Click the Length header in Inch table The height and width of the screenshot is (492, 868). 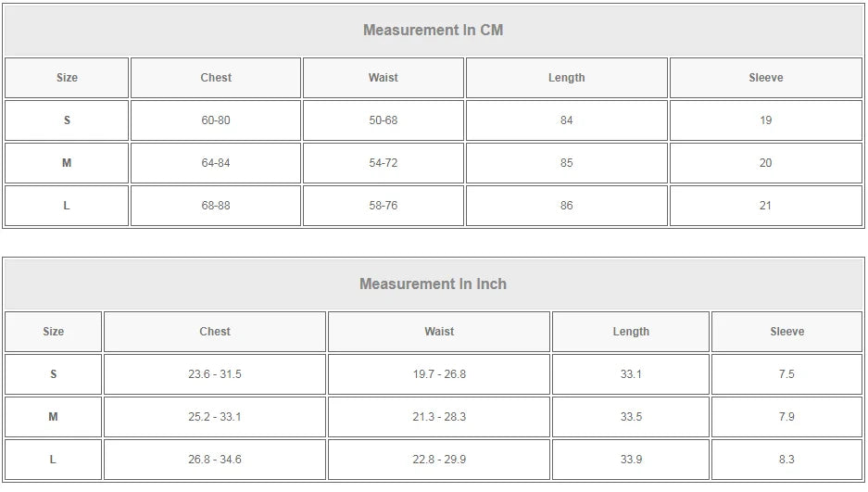click(631, 332)
